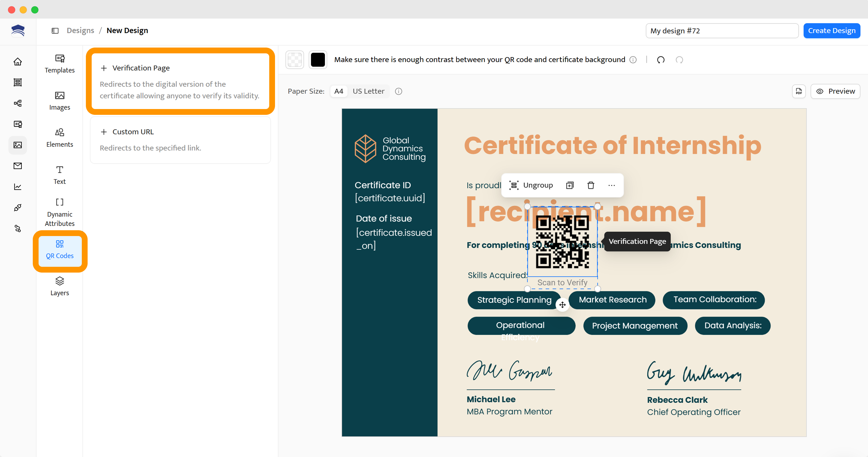Open the Layers panel
Image resolution: width=868 pixels, height=457 pixels.
click(60, 286)
